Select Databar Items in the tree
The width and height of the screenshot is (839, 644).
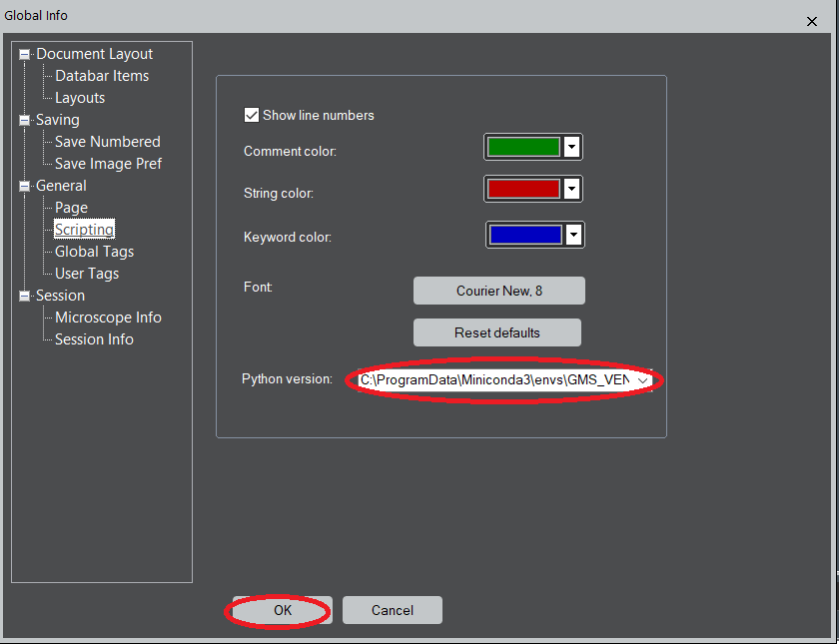(x=102, y=76)
